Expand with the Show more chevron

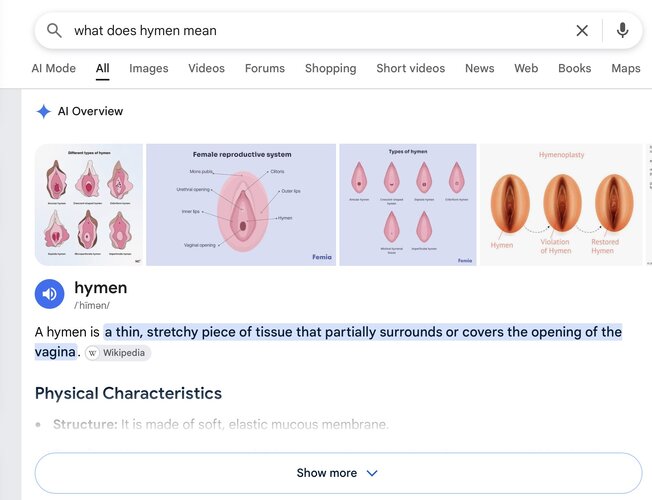[x=372, y=473]
